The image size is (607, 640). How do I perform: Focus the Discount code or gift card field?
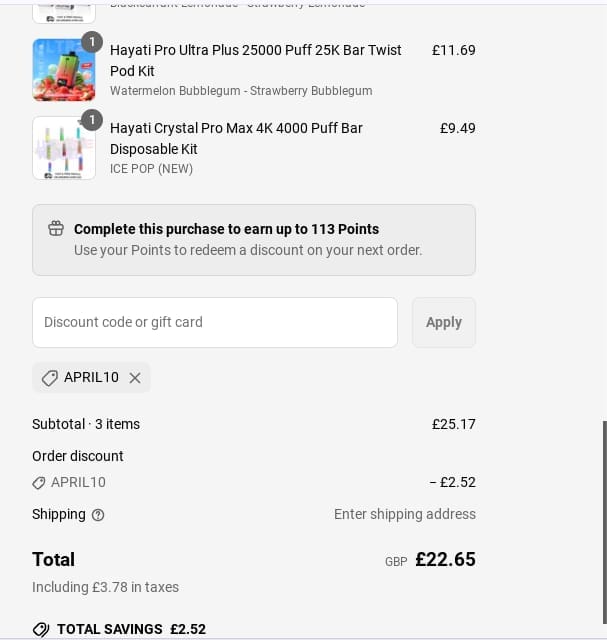(215, 322)
